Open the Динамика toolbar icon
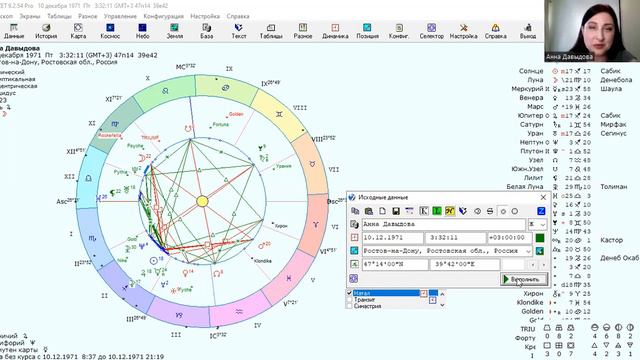Image resolution: width=640 pixels, height=360 pixels. (x=335, y=31)
